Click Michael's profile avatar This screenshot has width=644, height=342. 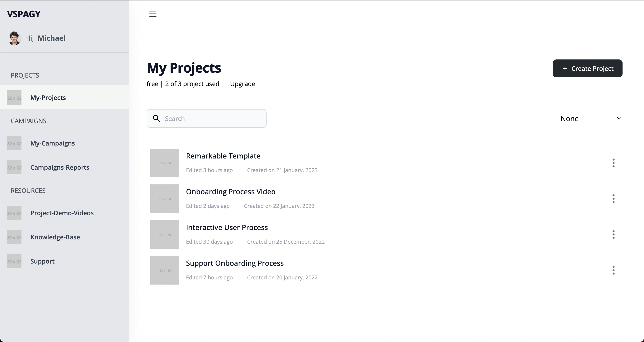point(14,38)
